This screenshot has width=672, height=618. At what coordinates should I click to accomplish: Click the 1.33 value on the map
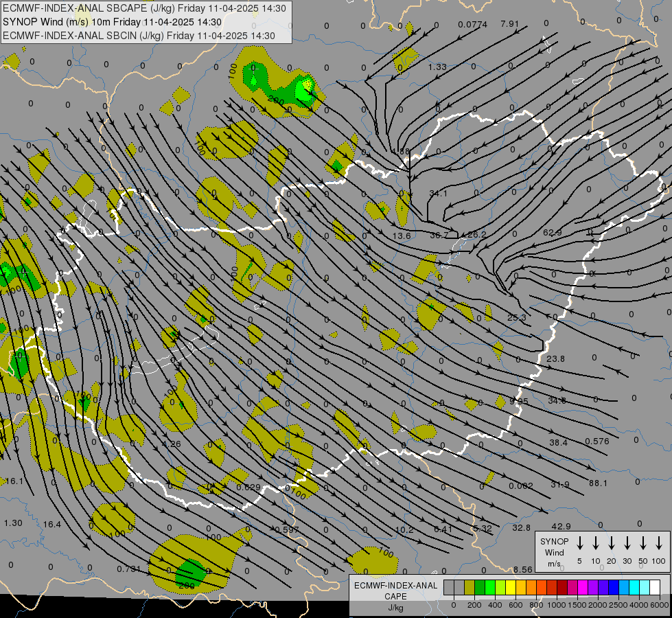437,67
